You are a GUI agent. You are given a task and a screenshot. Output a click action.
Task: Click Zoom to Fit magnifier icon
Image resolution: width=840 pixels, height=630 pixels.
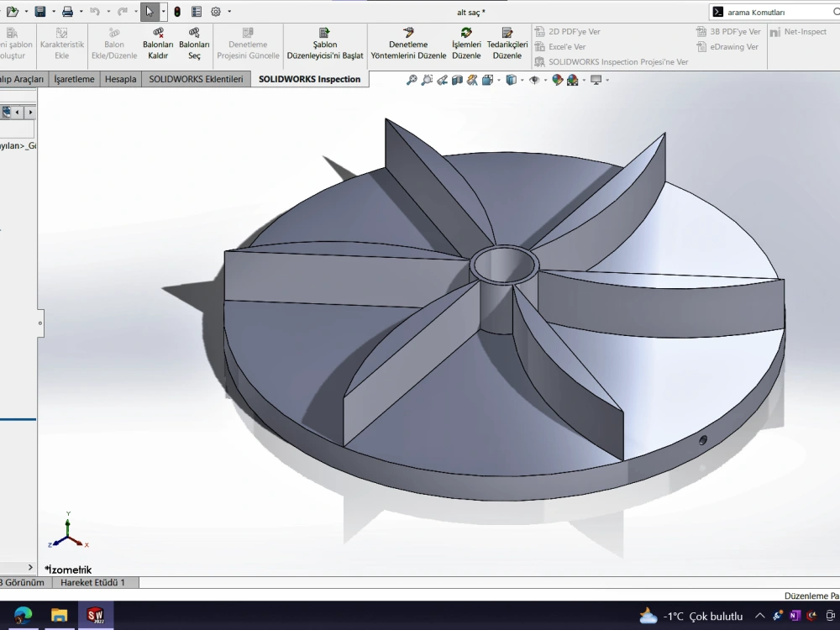pos(412,80)
